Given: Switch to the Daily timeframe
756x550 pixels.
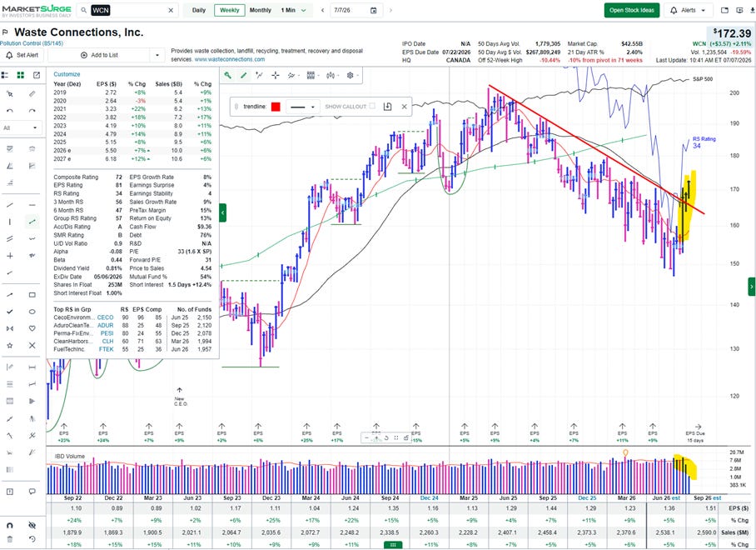Looking at the screenshot, I should click(199, 10).
